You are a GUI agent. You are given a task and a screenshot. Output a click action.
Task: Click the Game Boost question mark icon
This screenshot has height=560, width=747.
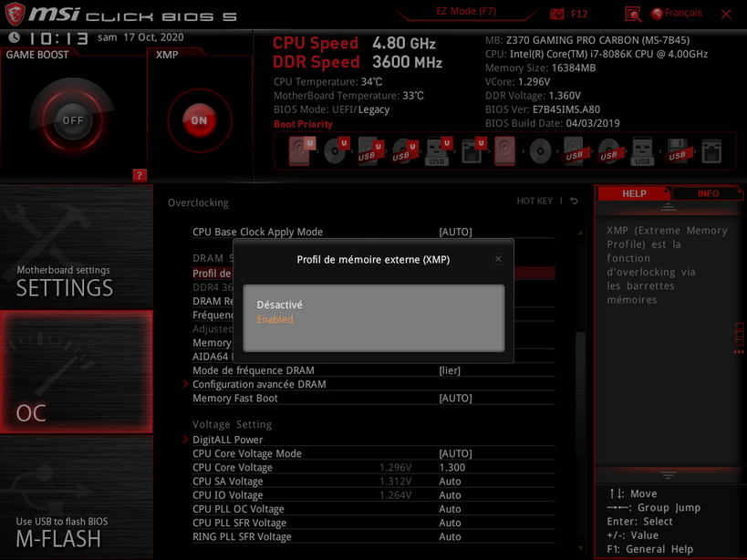point(139,175)
